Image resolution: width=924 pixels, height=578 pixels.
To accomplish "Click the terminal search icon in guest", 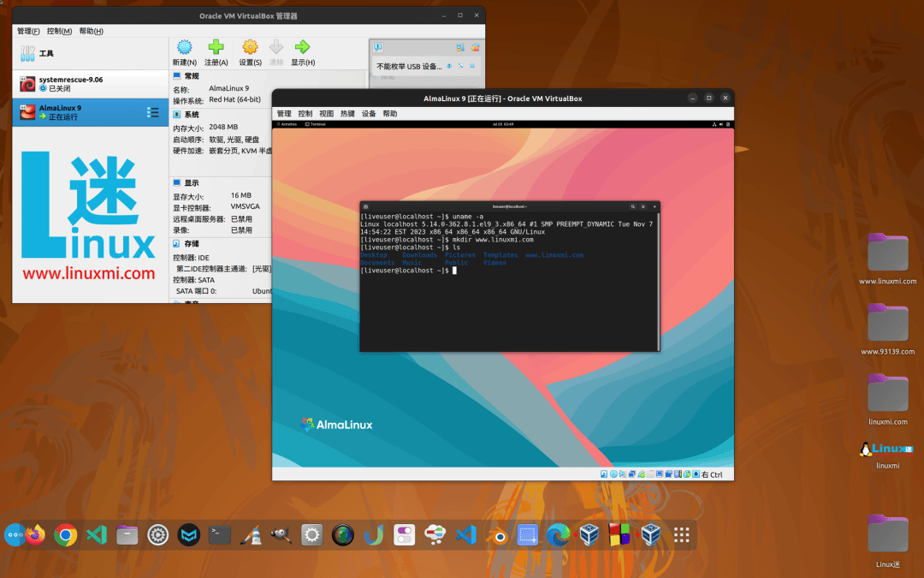I will [x=633, y=206].
